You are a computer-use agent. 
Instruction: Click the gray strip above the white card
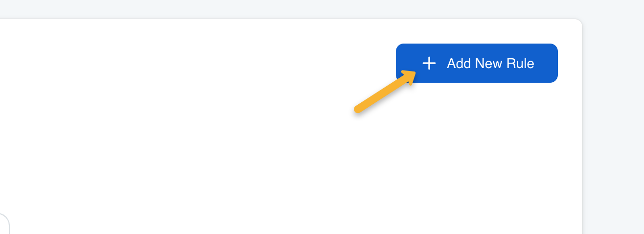pos(294,9)
